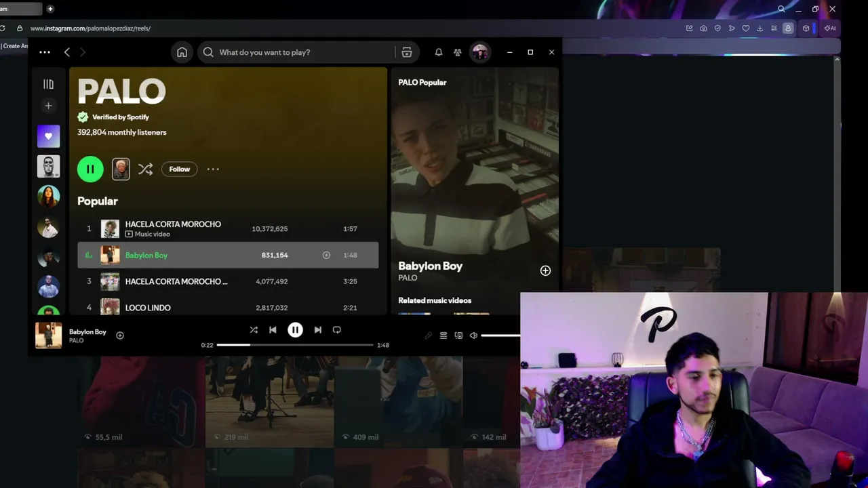Pause playback in bottom player bar
The width and height of the screenshot is (868, 488).
point(295,330)
